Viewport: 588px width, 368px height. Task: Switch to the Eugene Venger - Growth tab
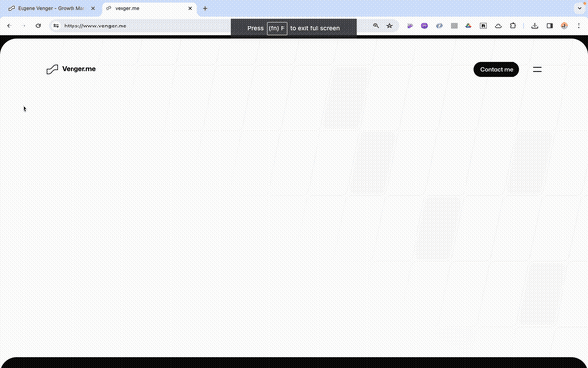point(51,8)
